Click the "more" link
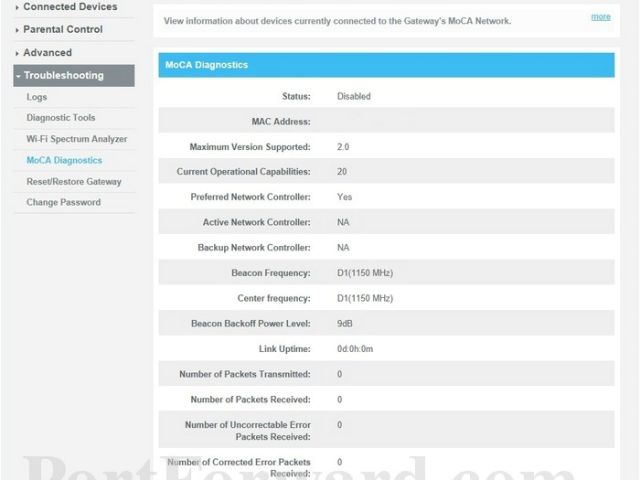 (x=600, y=17)
